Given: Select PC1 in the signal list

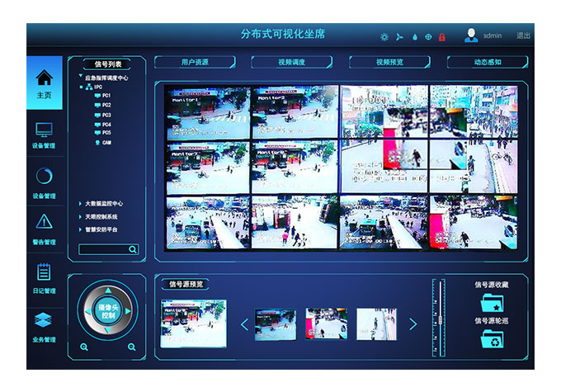Looking at the screenshot, I should point(102,96).
